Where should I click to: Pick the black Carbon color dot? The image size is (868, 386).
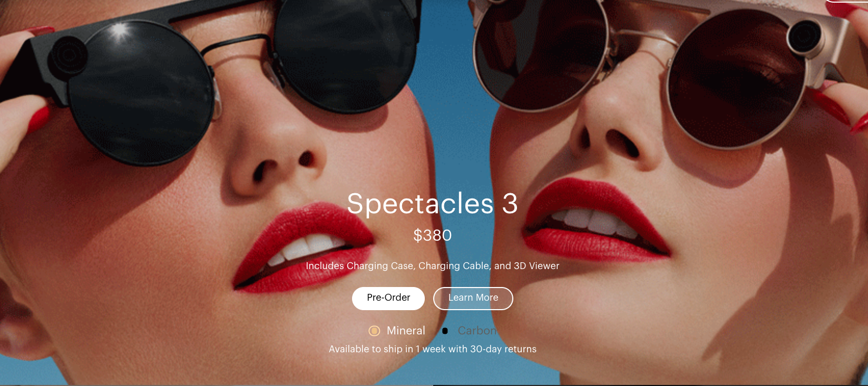(445, 331)
